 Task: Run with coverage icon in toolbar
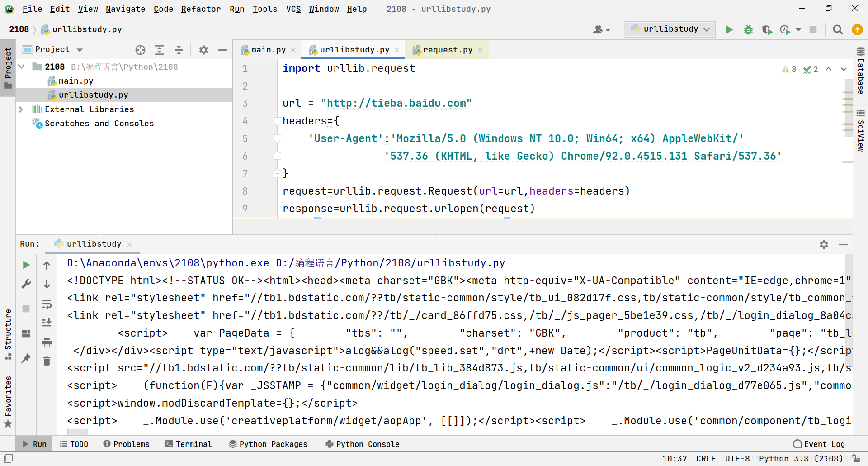click(x=767, y=29)
